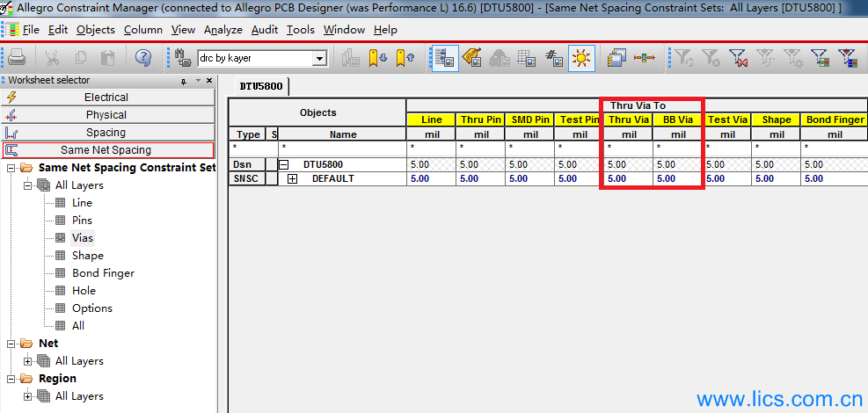The height and width of the screenshot is (413, 868).
Task: Open the Edit menu
Action: coord(57,30)
